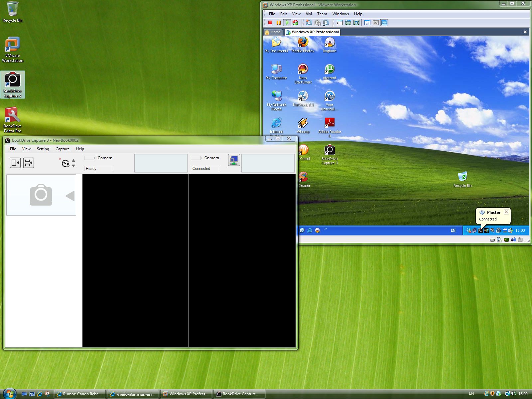This screenshot has width=532, height=399.
Task: Select the camera placeholder thumbnail in page list
Action: coord(41,195)
